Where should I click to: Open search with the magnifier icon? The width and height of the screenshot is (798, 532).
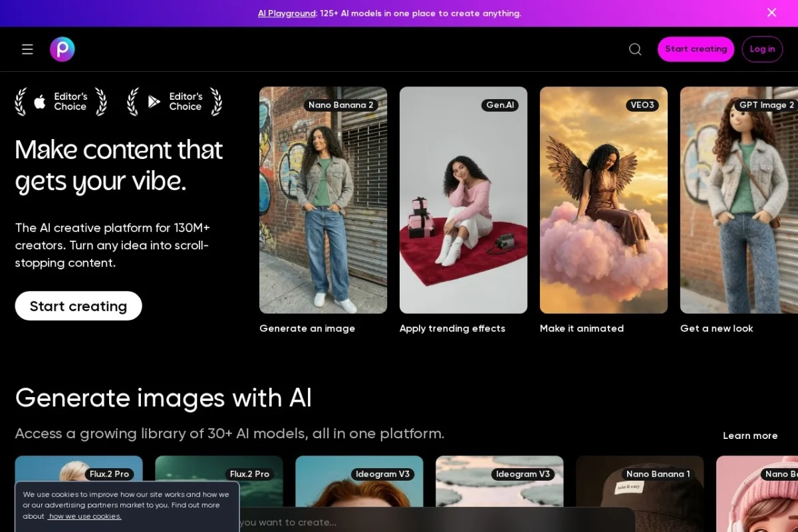(x=635, y=49)
